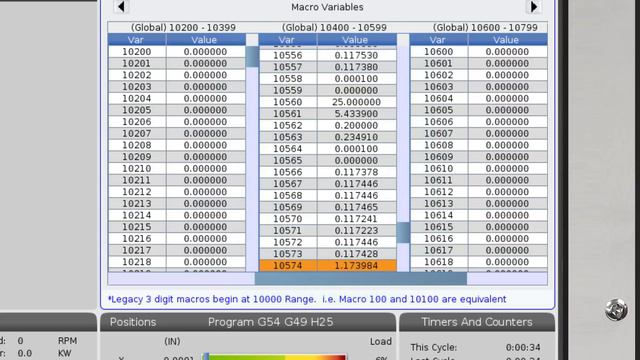Click Value header of 10400-10599 table
The image size is (640, 360).
[x=356, y=40]
